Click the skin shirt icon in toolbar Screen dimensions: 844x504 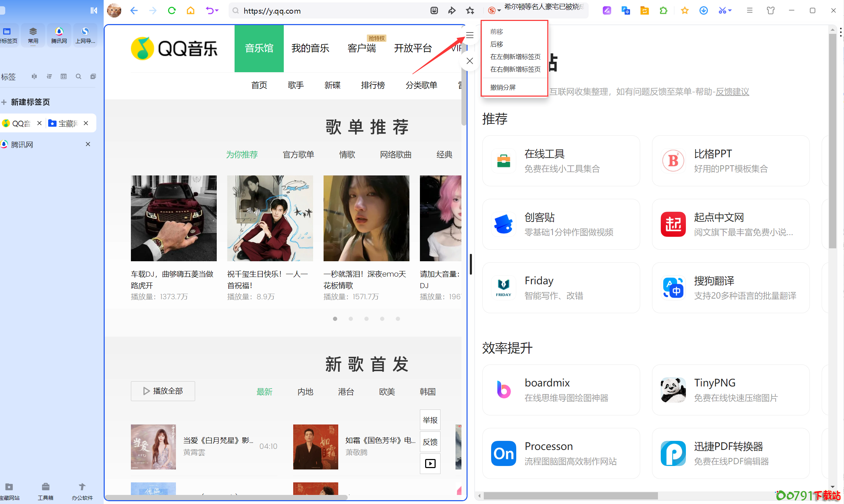click(770, 10)
